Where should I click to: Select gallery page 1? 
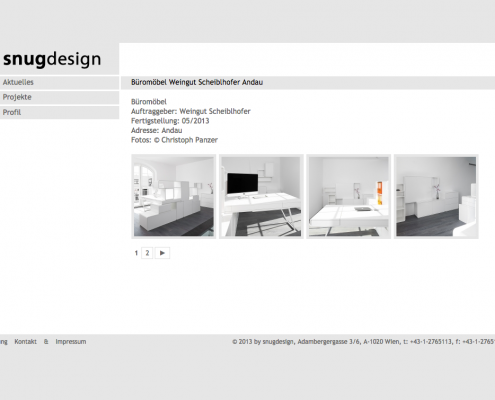[136, 253]
